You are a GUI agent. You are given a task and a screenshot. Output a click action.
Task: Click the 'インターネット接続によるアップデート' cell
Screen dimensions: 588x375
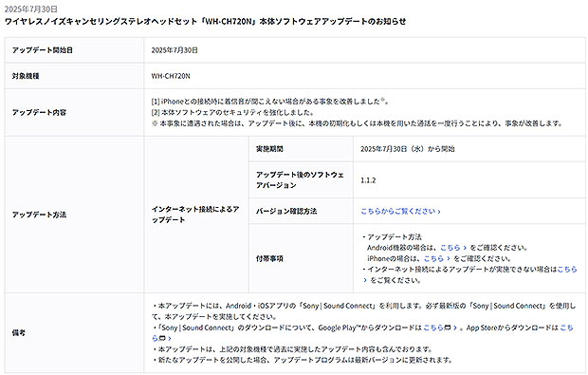tap(195, 215)
